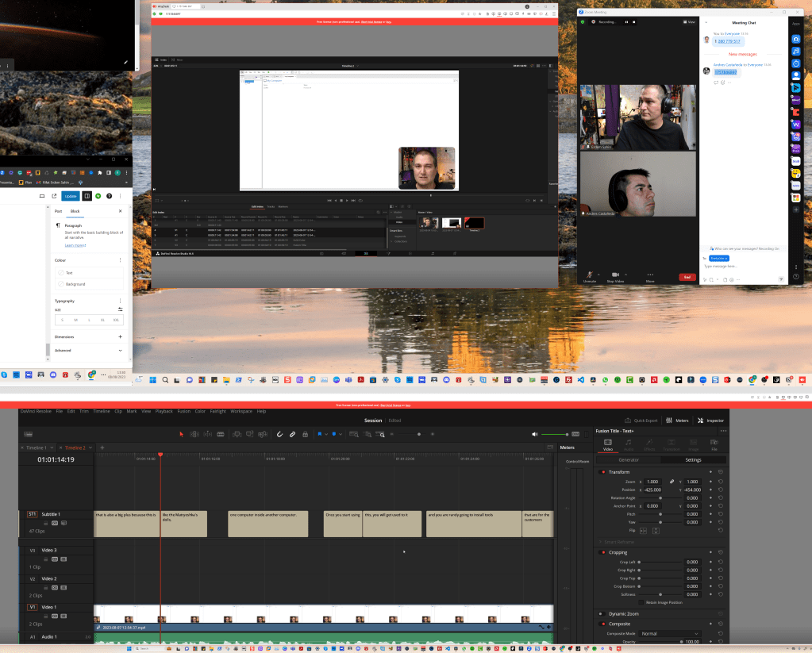Click the Zoom link chain icon
The width and height of the screenshot is (812, 653).
point(672,482)
